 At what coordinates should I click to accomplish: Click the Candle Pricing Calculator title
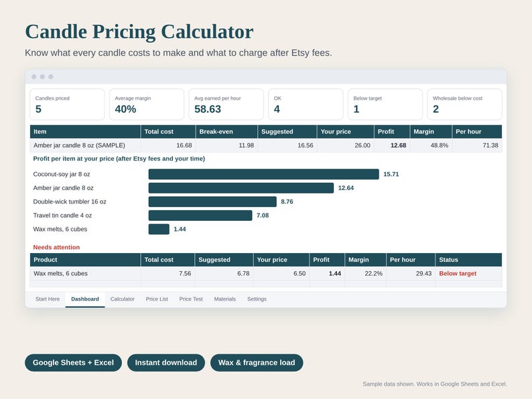point(139,32)
